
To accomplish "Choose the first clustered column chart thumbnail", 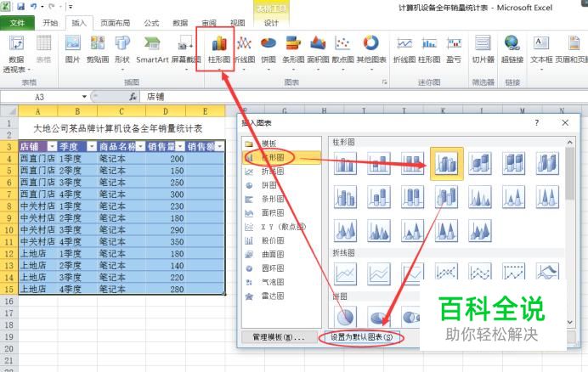I will (345, 164).
